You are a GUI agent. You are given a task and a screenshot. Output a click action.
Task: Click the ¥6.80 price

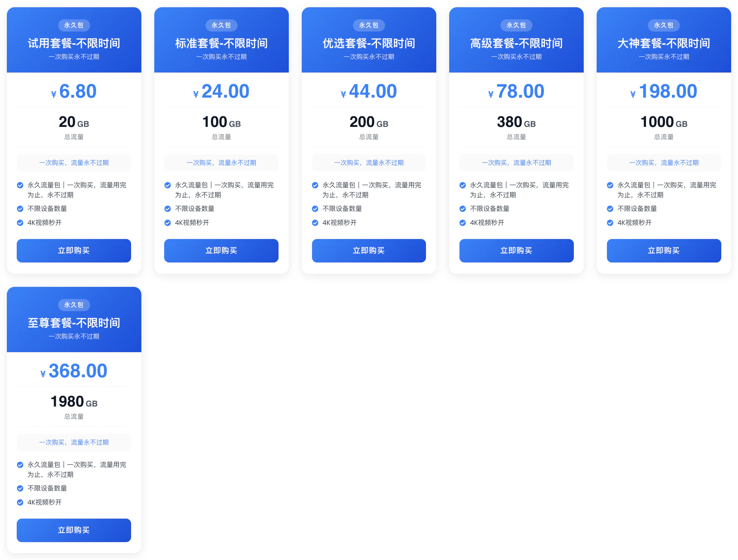74,92
